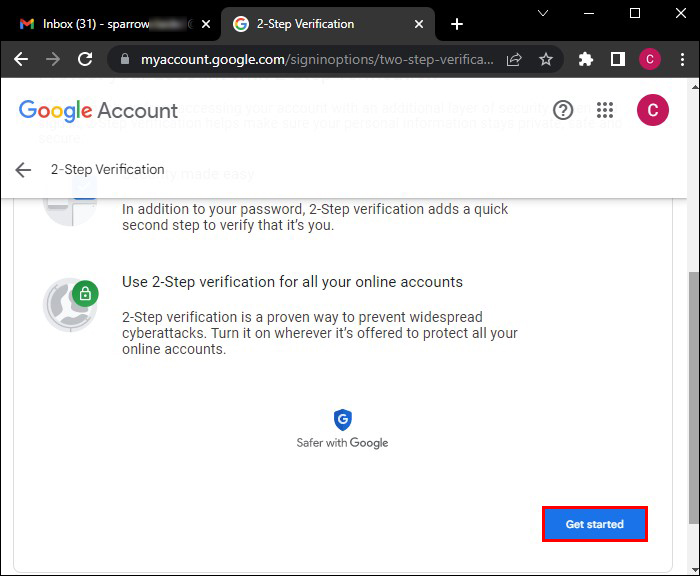The image size is (700, 576).
Task: Open the Extensions puzzle icon
Action: 585,59
